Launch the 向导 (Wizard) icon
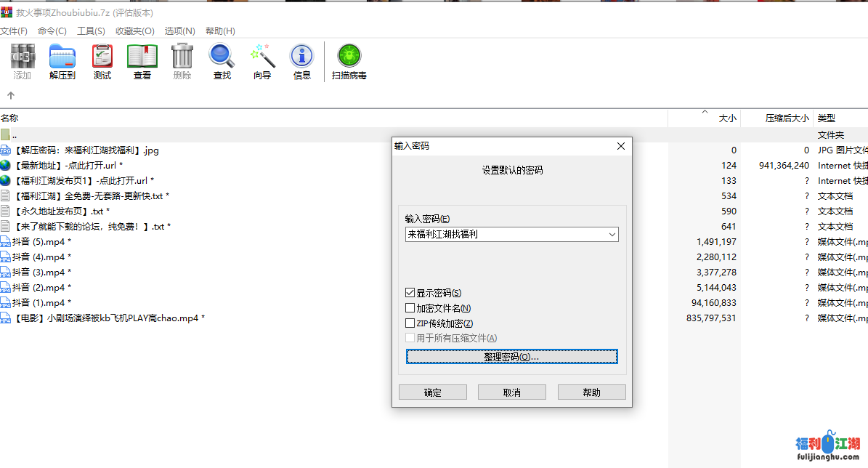The width and height of the screenshot is (868, 468). (x=261, y=61)
